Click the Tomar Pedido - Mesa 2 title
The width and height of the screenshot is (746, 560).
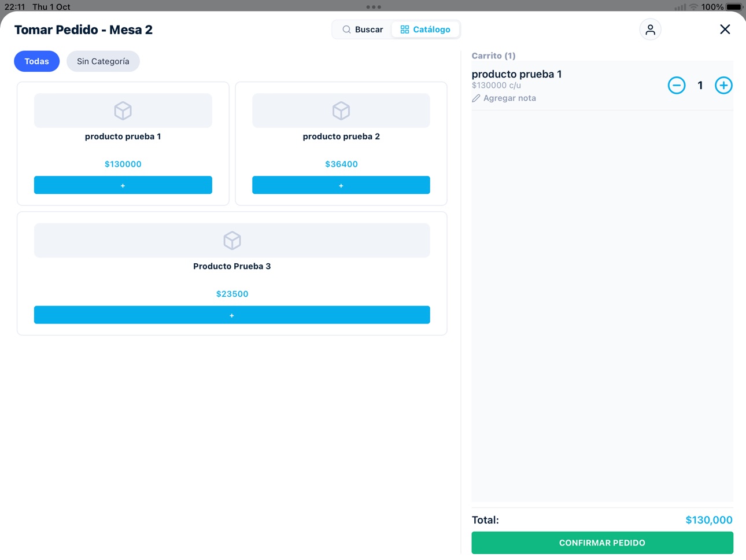83,30
